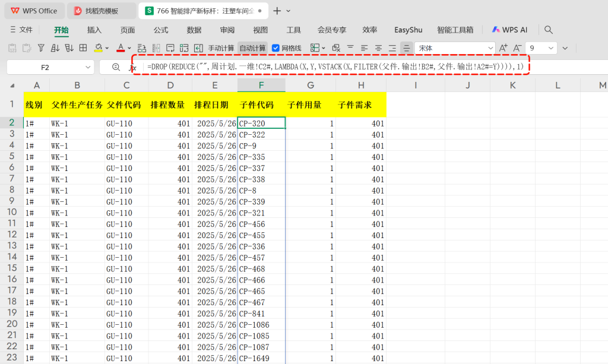Open the font size 9 dropdown
The image size is (608, 364).
pyautogui.click(x=550, y=48)
